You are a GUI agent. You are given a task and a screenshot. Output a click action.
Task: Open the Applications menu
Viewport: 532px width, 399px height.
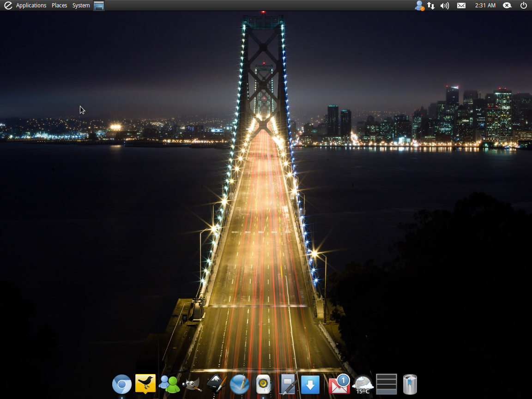tap(31, 6)
